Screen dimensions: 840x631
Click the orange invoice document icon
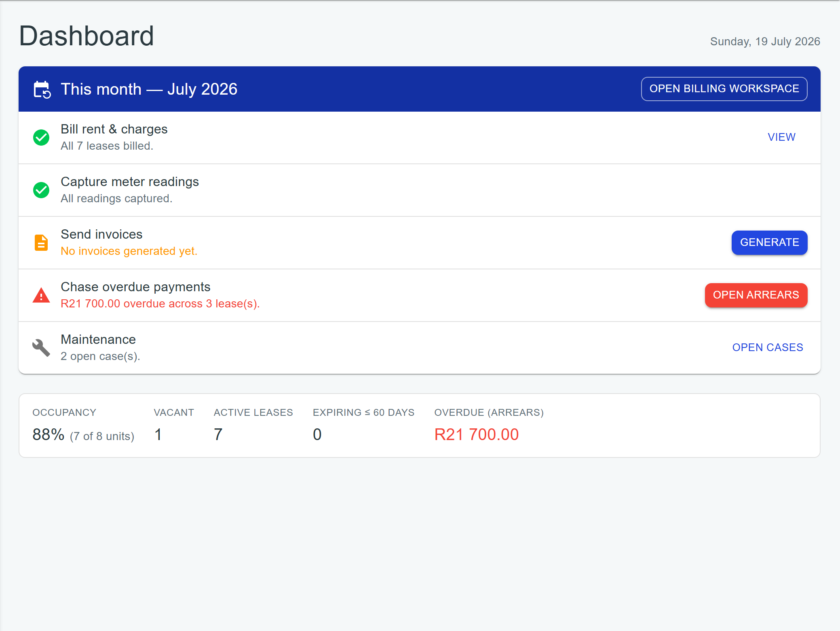click(x=41, y=243)
